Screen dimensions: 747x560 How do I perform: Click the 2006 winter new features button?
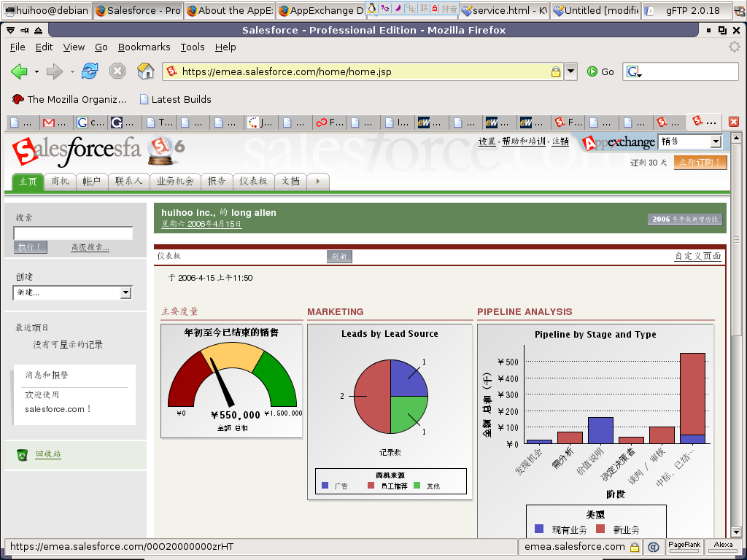click(684, 219)
